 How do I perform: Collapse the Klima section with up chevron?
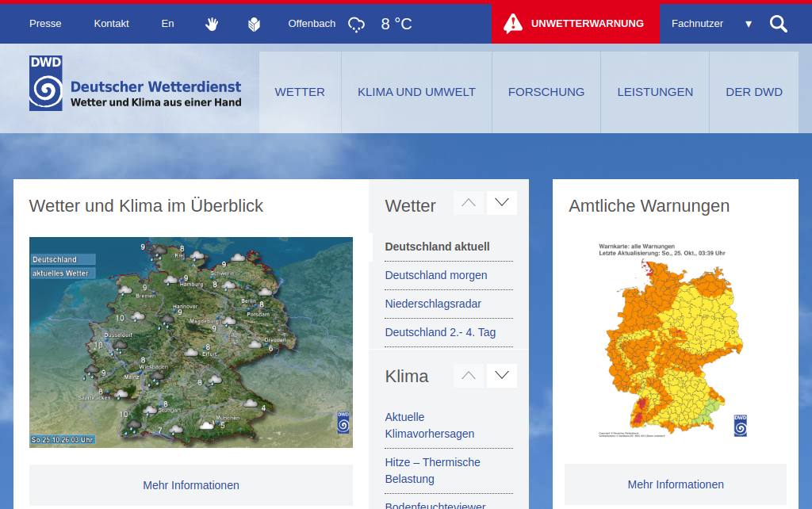tap(468, 375)
